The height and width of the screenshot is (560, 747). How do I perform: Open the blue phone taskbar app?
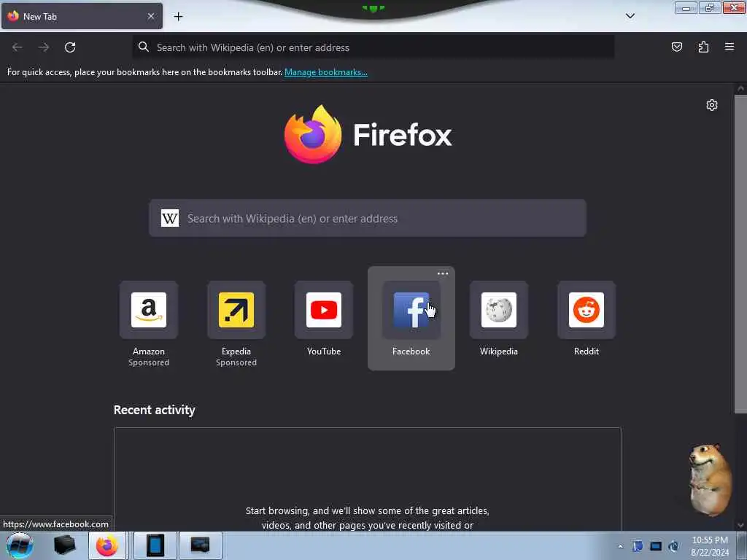click(155, 545)
